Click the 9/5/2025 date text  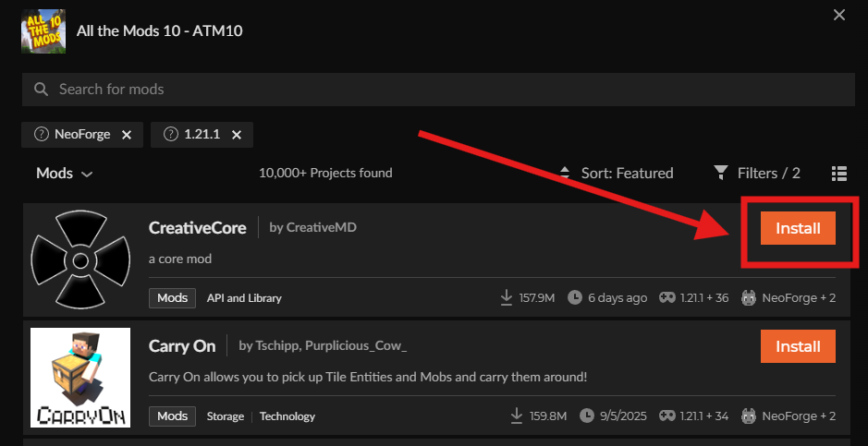623,416
